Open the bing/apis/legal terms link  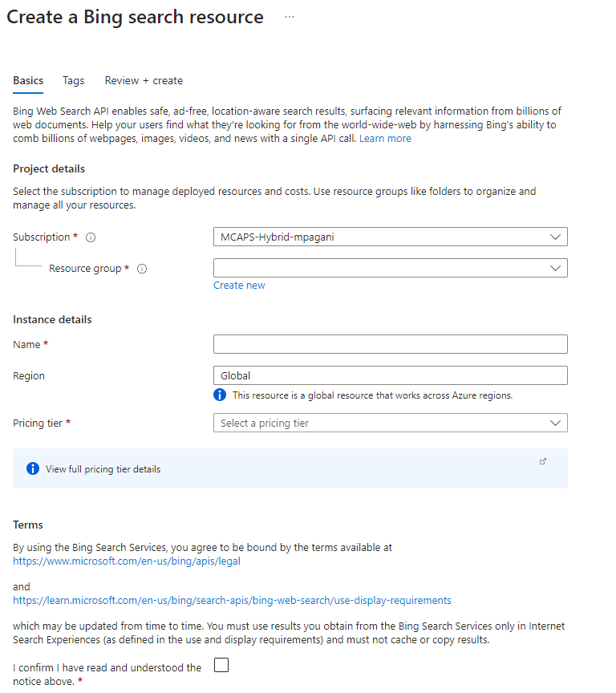pos(127,561)
